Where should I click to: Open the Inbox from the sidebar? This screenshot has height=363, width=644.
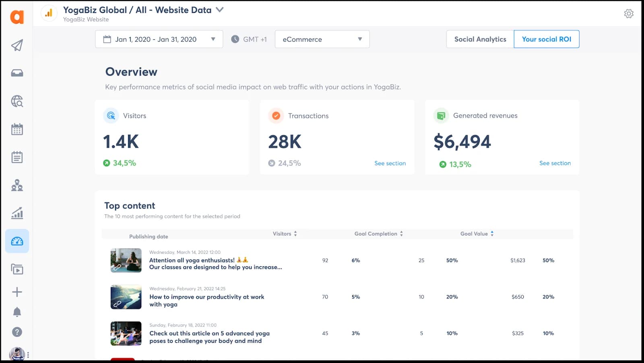(17, 73)
